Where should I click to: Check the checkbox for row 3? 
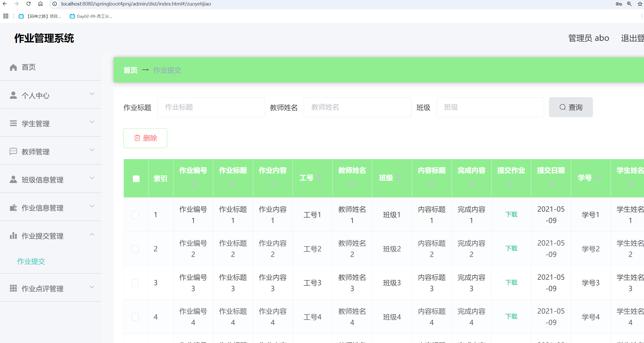pos(135,283)
